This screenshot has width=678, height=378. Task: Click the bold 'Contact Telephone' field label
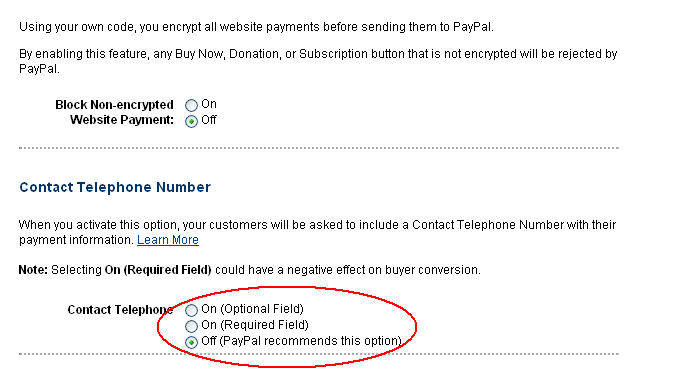[x=120, y=310]
